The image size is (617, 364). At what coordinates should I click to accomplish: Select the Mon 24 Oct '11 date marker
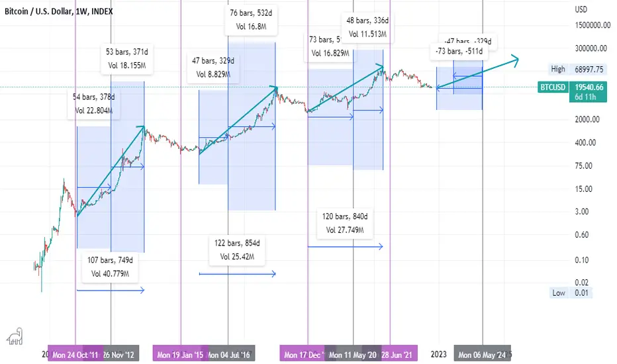[x=75, y=355]
